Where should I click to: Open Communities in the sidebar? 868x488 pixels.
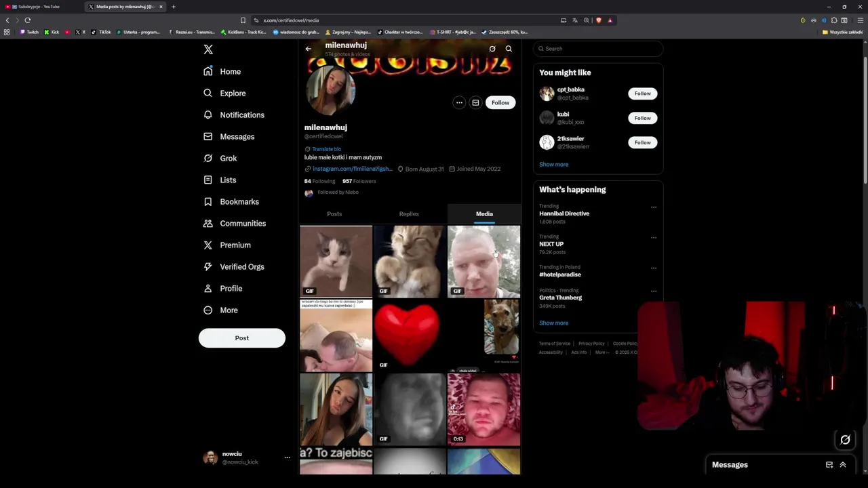tap(235, 223)
